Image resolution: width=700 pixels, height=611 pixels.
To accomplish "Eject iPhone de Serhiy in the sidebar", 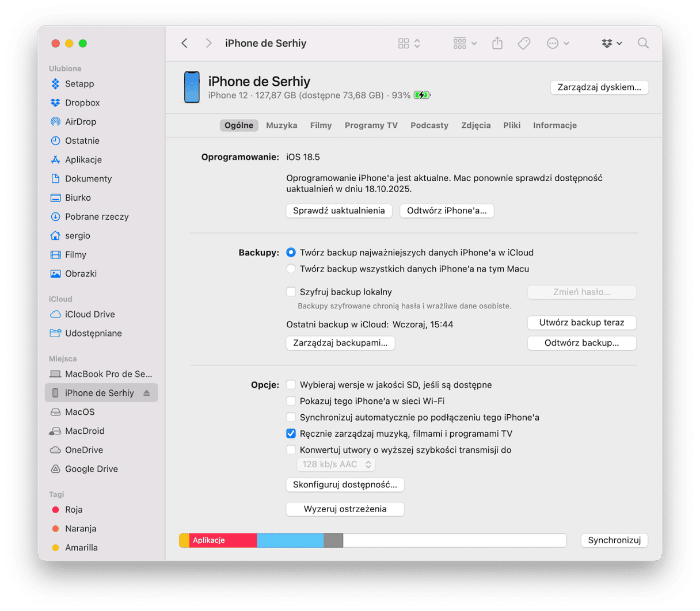I will coord(147,393).
